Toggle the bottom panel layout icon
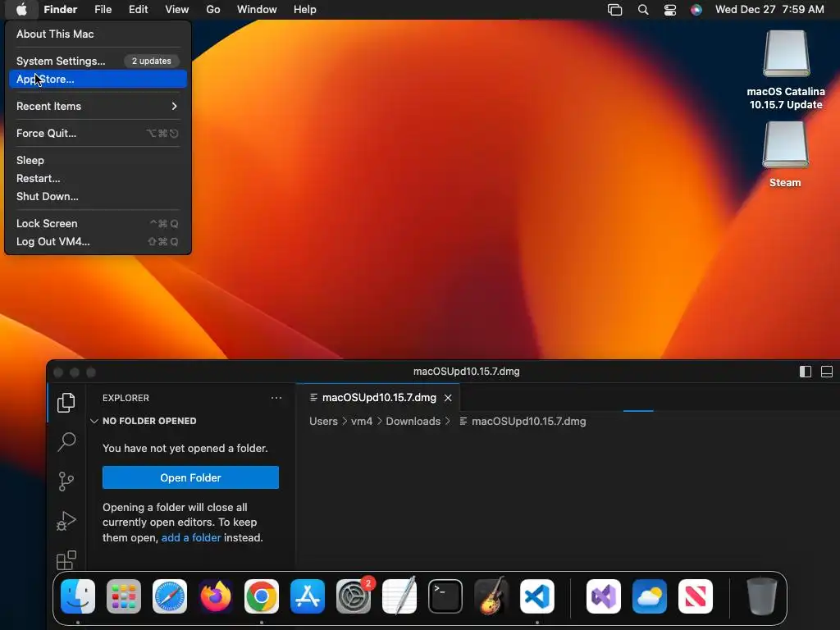The width and height of the screenshot is (840, 630). [x=827, y=372]
